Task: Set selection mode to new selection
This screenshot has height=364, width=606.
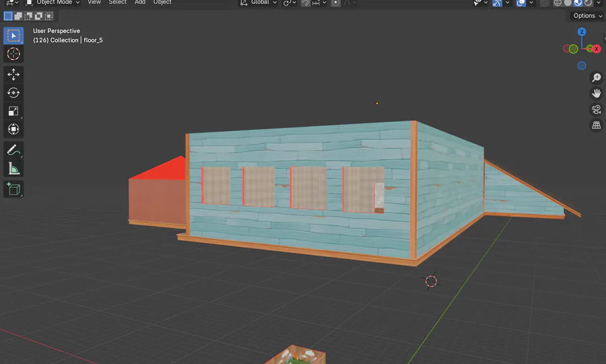Action: (x=8, y=16)
